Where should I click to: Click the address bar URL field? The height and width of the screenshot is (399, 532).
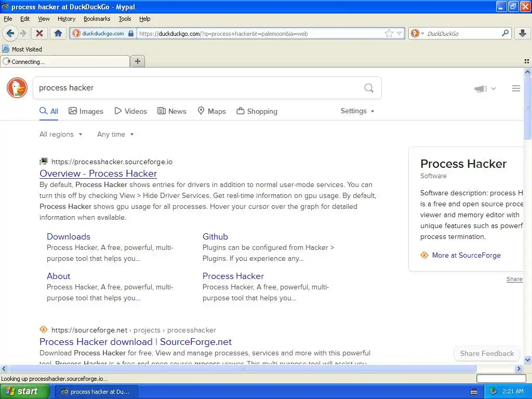(261, 33)
